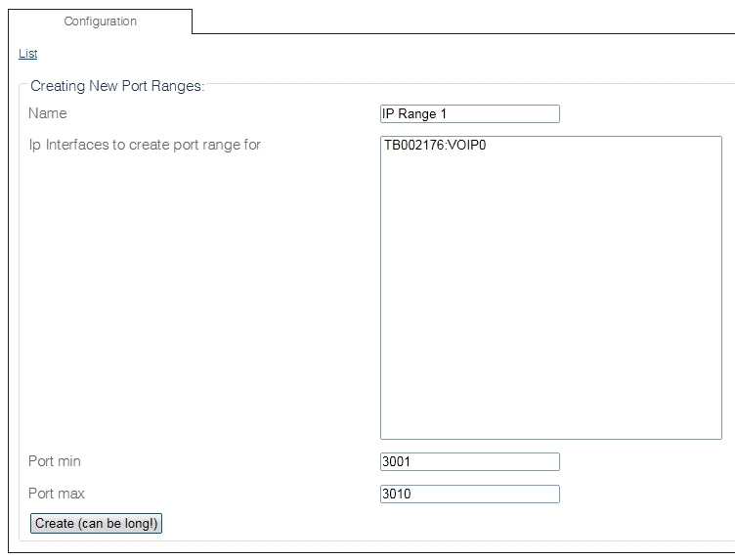Select TB002176:VOIP0 in the interfaces list
This screenshot has width=735, height=560.
pos(435,146)
